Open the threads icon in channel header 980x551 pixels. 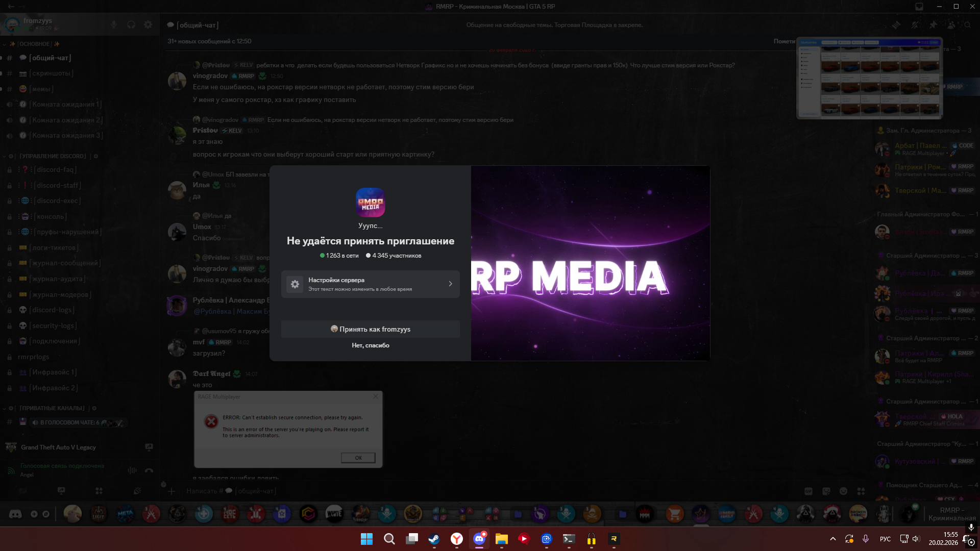tap(896, 24)
